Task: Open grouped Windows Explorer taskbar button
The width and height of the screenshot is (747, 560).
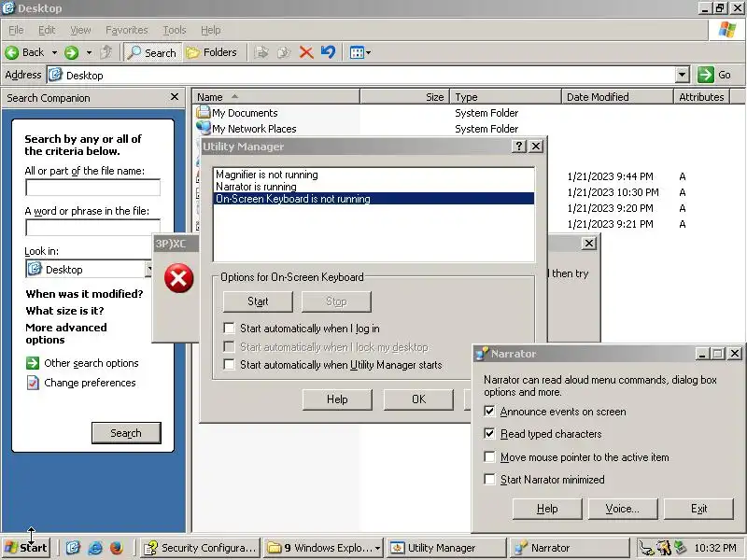Action: point(324,548)
